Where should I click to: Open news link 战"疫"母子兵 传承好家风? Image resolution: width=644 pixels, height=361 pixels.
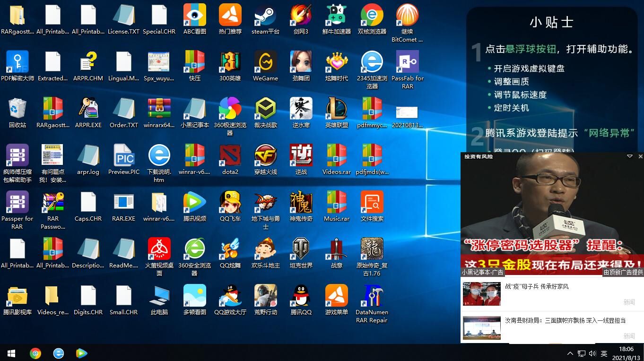click(537, 286)
